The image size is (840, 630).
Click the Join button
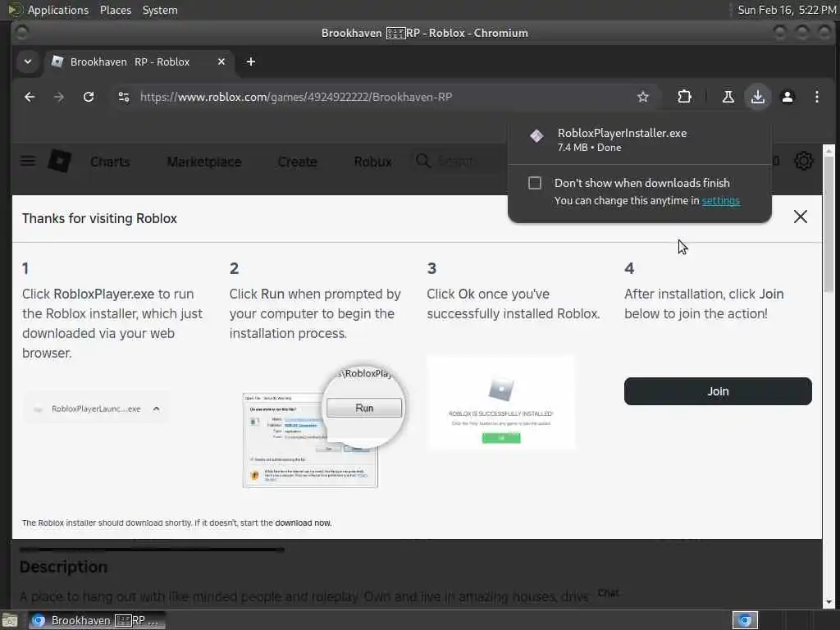(718, 391)
